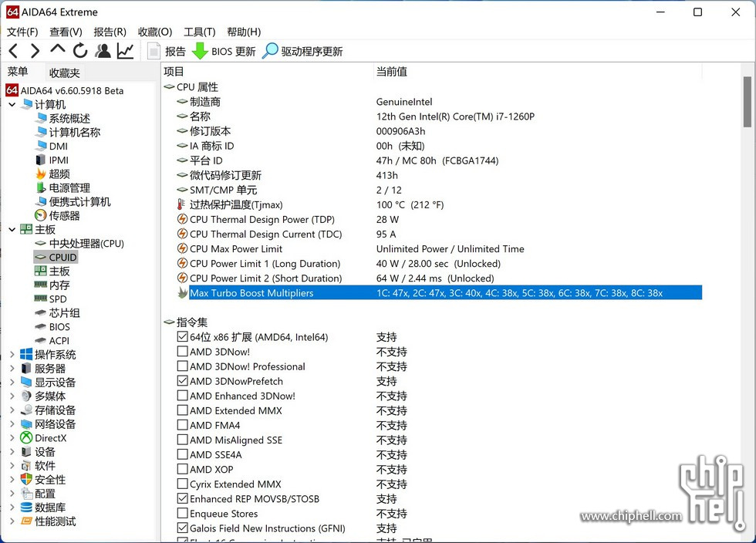Image resolution: width=756 pixels, height=543 pixels.
Task: Open the 收藏(O) menu
Action: point(155,32)
